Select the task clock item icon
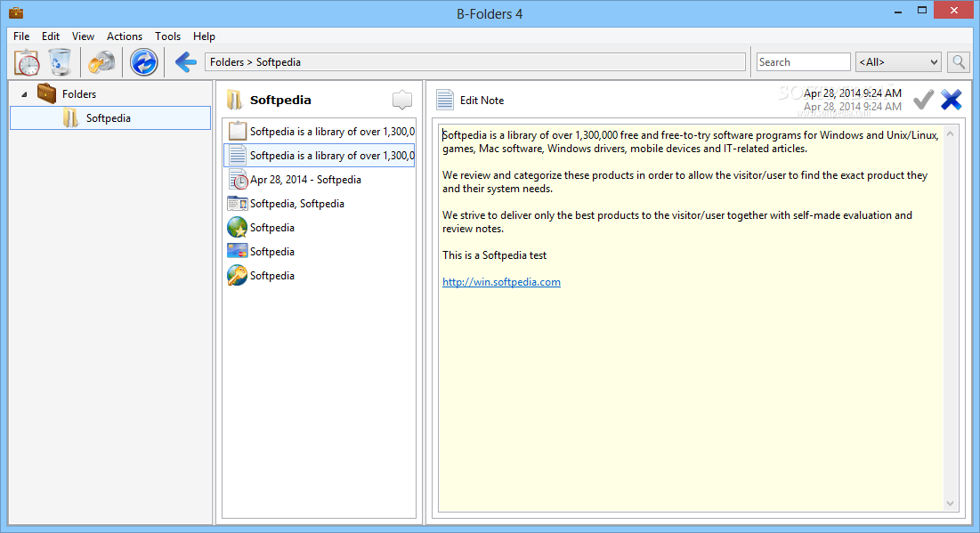 tap(238, 180)
